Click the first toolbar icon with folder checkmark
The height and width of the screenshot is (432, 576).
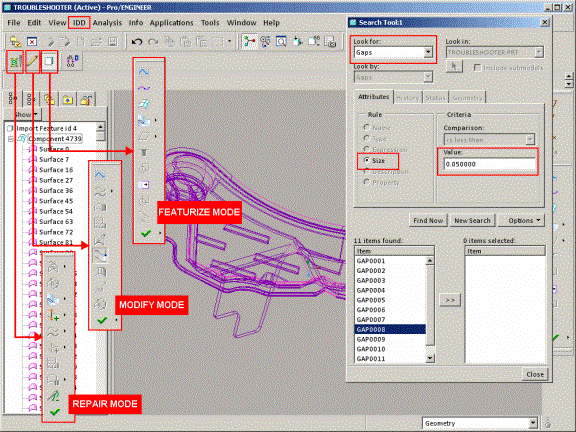tap(15, 42)
